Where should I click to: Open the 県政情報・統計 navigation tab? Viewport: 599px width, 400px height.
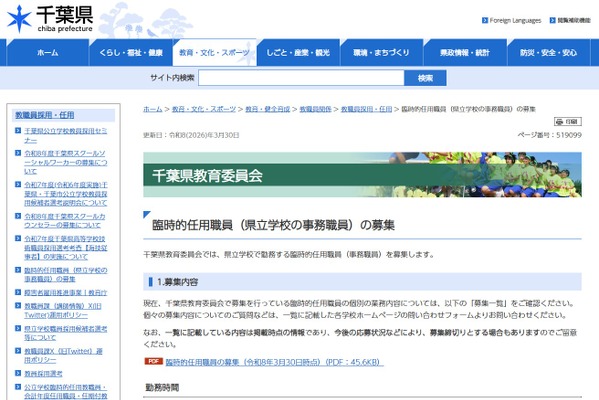[x=465, y=53]
